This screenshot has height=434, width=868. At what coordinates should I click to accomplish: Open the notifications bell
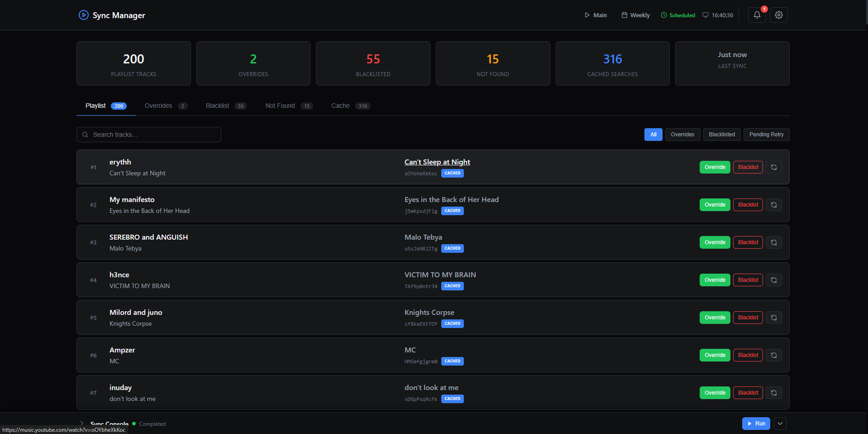756,15
